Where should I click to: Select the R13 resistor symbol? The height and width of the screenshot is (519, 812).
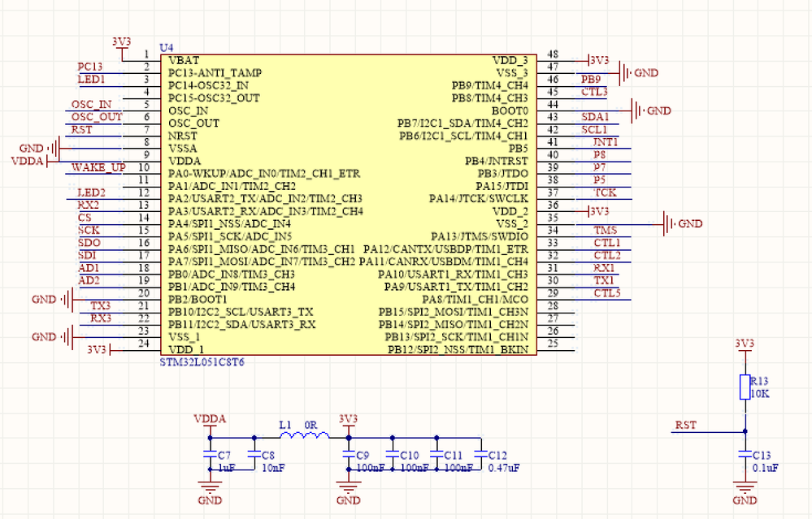point(745,387)
